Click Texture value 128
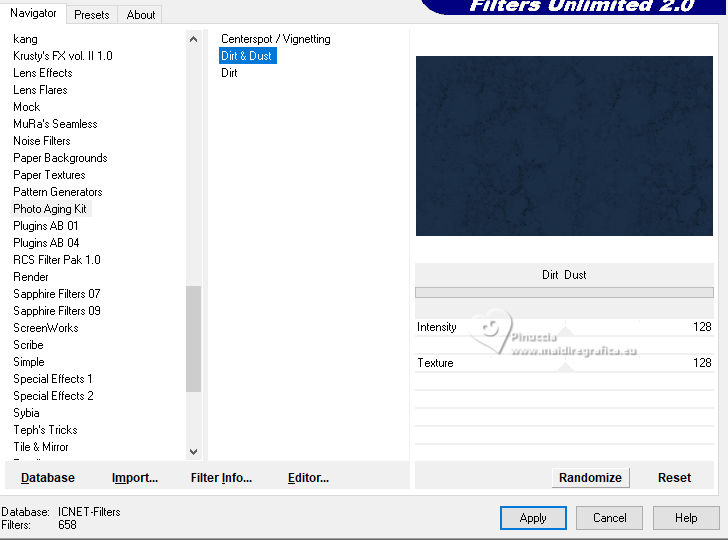This screenshot has height=540, width=728. pos(702,363)
